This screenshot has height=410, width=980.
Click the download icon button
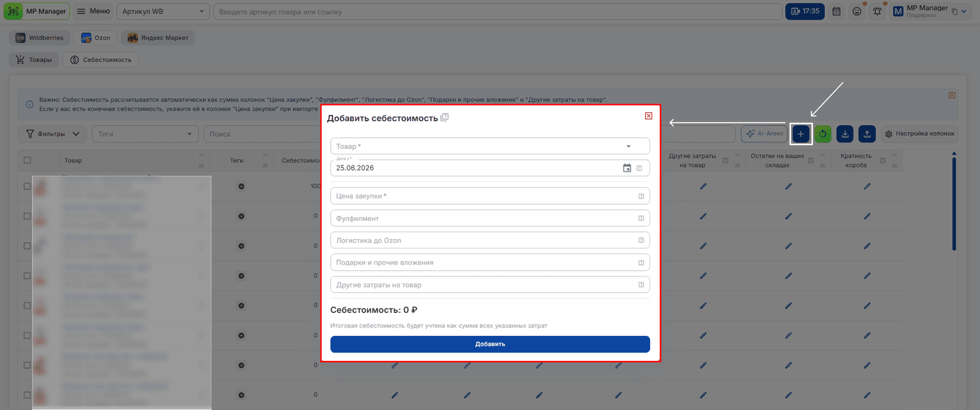pos(845,133)
